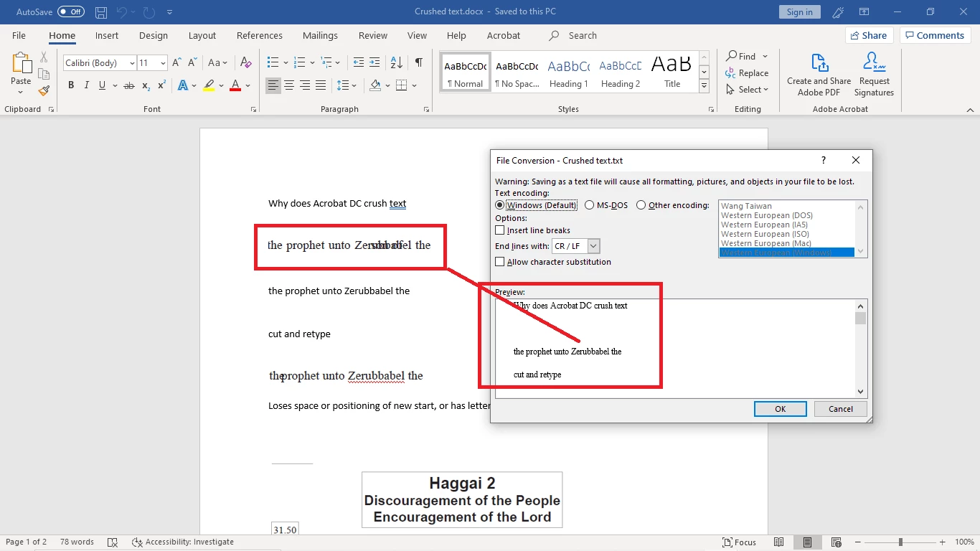Image resolution: width=980 pixels, height=551 pixels.
Task: Decrease paragraph indent
Action: pyautogui.click(x=359, y=63)
